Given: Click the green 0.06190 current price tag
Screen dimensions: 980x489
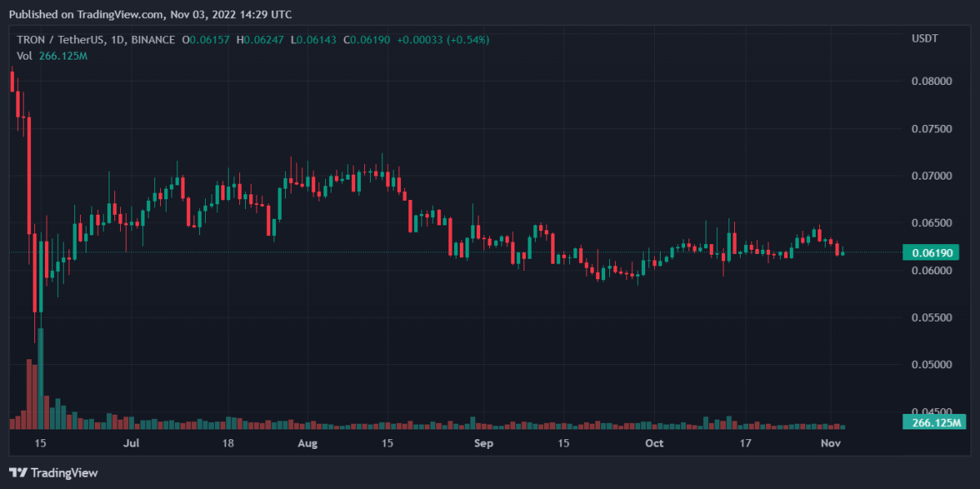Looking at the screenshot, I should (x=929, y=253).
